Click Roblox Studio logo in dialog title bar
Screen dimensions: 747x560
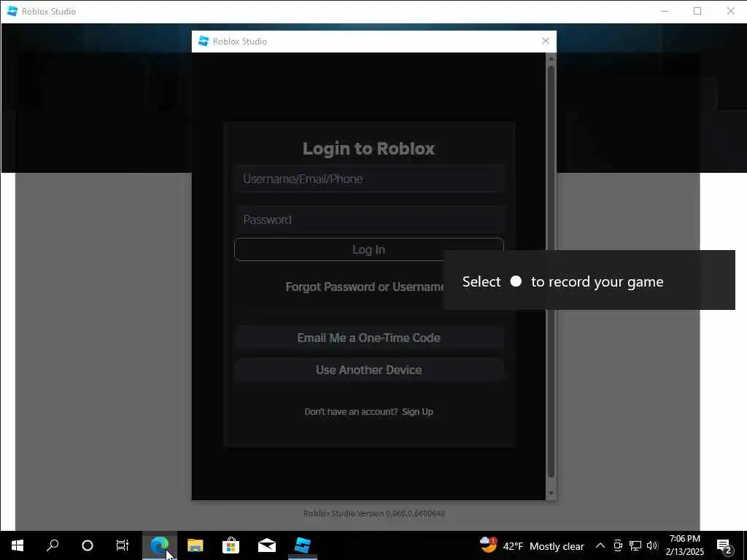tap(204, 41)
